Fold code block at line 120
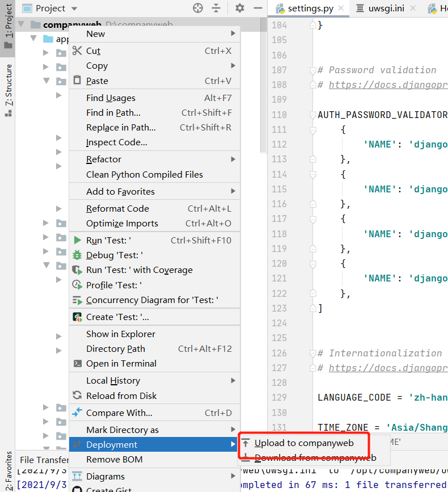 [x=313, y=264]
